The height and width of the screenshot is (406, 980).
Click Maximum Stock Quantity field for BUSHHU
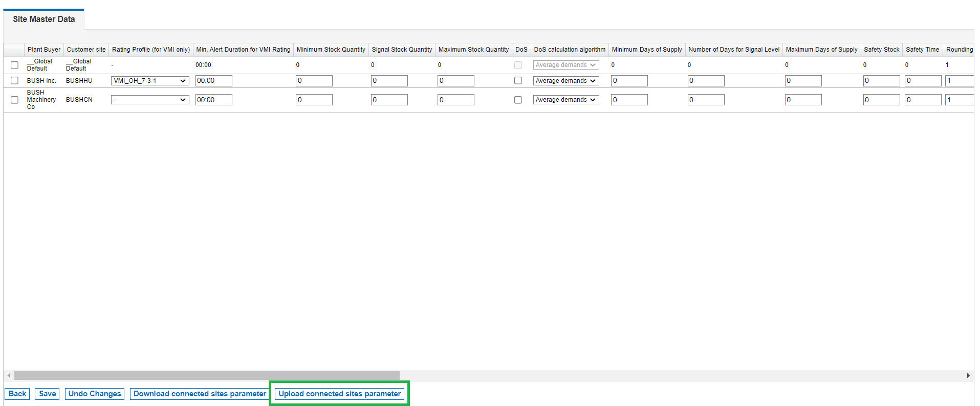coord(456,81)
